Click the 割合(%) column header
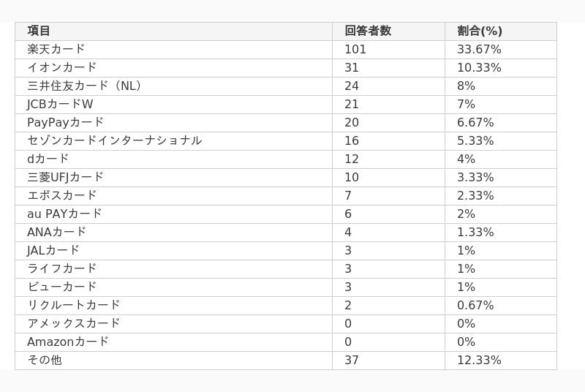 (480, 31)
